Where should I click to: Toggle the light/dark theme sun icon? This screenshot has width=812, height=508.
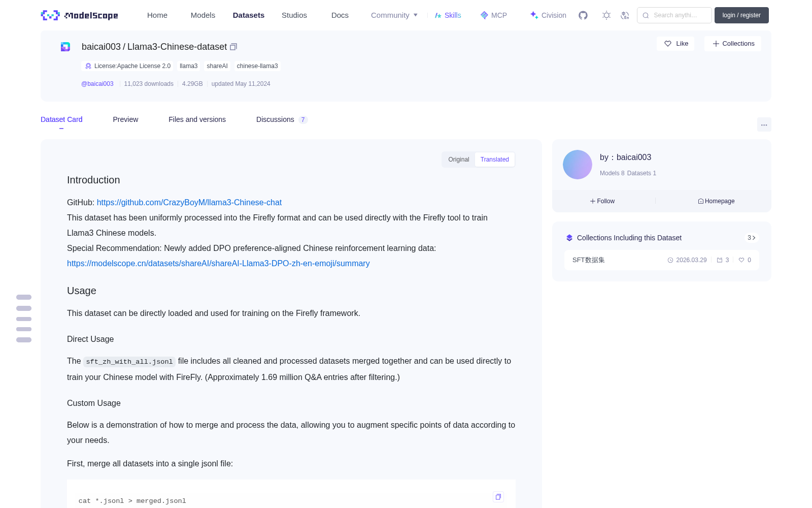[x=606, y=15]
